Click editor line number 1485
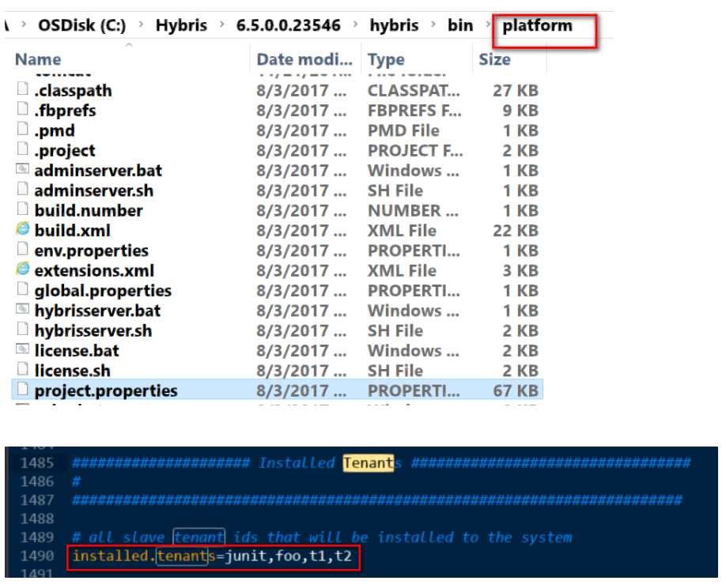Viewport: 726px width, 588px height. 37,462
